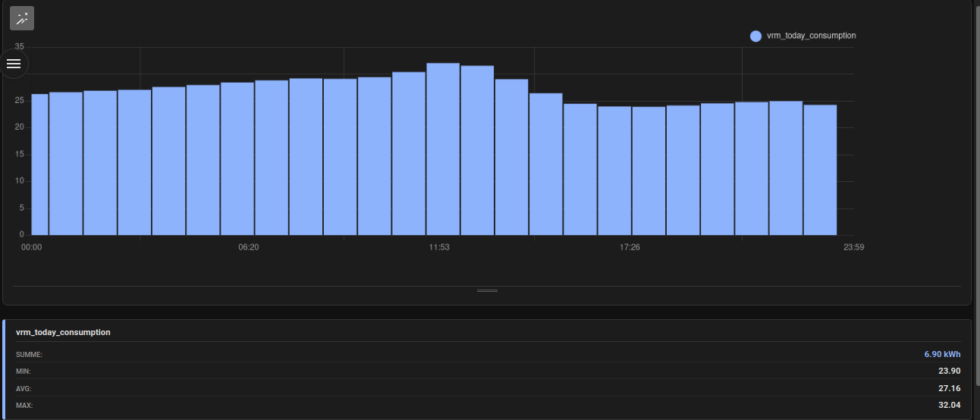Screen dimensions: 980x420
Task: Click the magic wand icon
Action: tap(21, 18)
